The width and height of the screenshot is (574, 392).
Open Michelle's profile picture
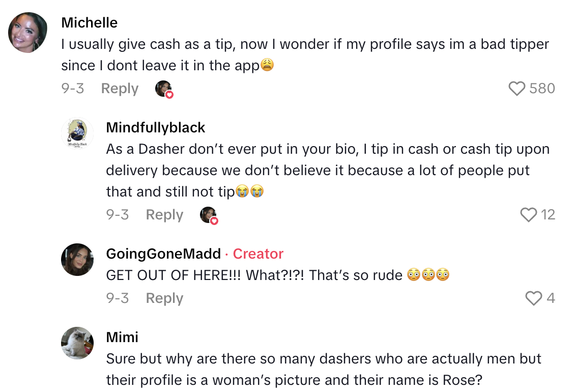pos(27,33)
